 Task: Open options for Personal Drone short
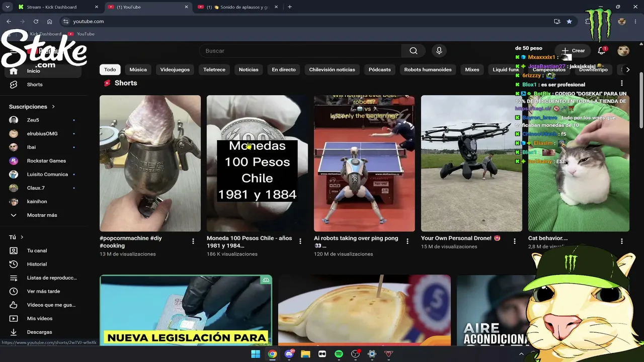[515, 241]
